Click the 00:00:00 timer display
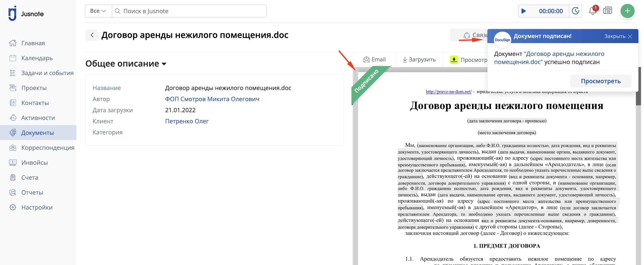Viewport: 644px width, 265px height. point(551,11)
